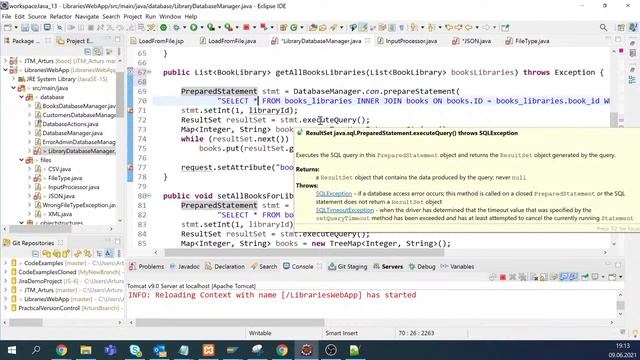Open Chrome from the Windows taskbar

[x=61, y=350]
